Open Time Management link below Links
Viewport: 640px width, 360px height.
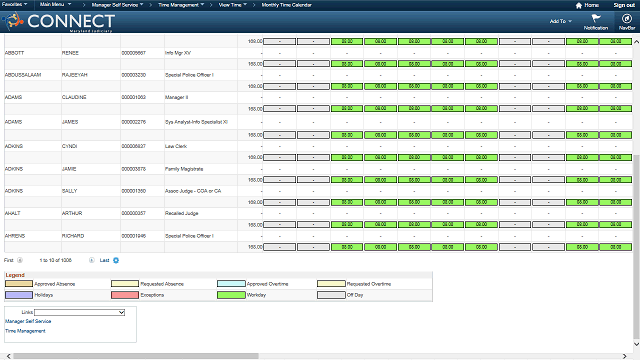click(x=25, y=331)
